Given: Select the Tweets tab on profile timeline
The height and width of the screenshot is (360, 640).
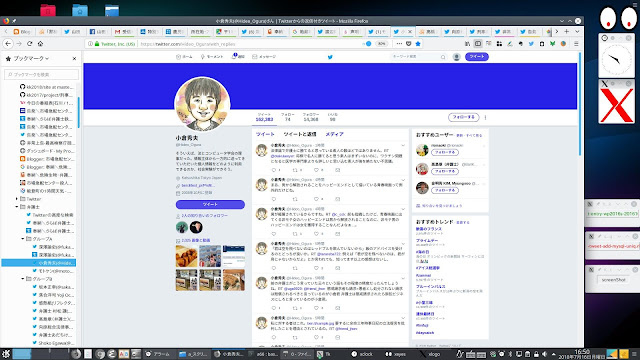Looking at the screenshot, I should point(265,134).
